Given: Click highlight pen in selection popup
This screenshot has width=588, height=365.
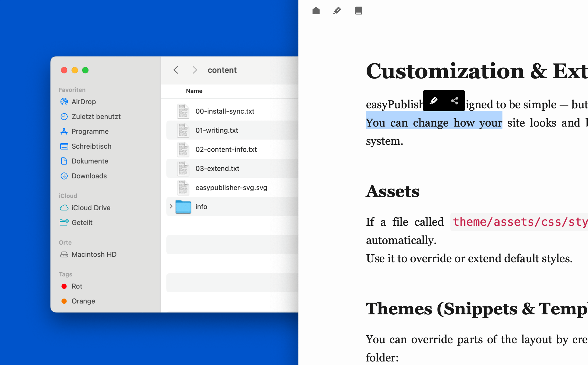Looking at the screenshot, I should click(x=433, y=101).
